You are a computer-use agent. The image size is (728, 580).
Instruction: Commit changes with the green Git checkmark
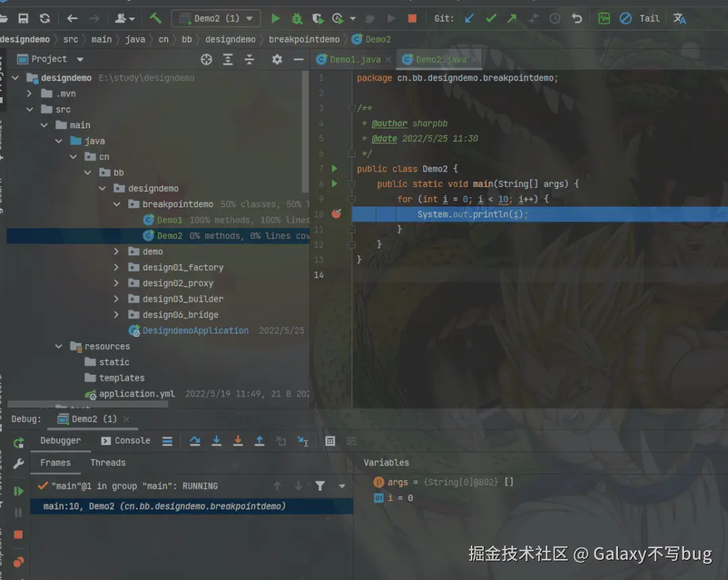[491, 19]
